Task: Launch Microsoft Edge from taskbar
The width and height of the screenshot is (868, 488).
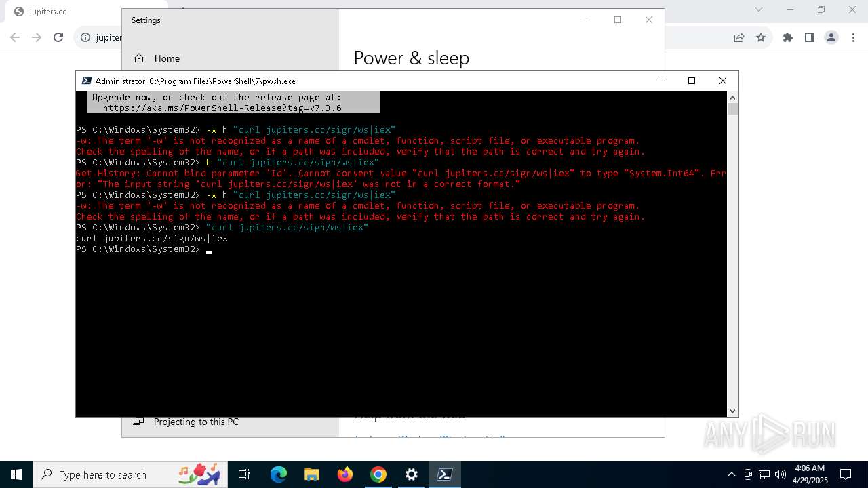Action: (x=279, y=474)
